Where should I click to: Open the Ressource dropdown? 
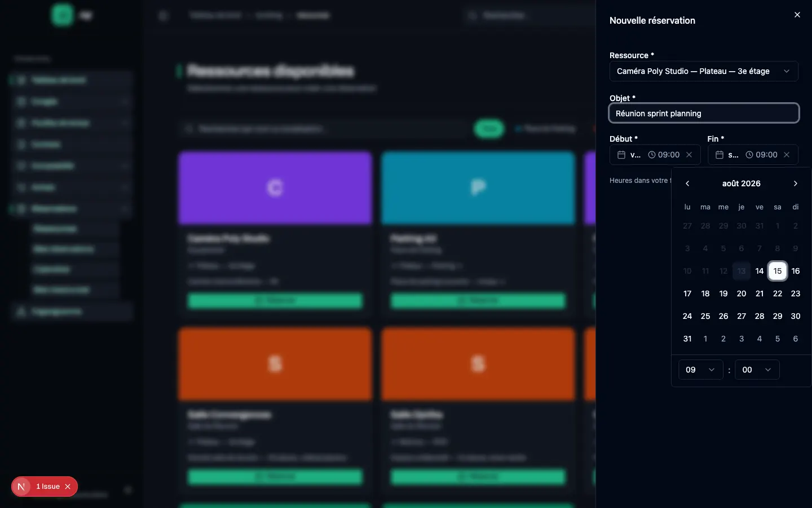704,71
